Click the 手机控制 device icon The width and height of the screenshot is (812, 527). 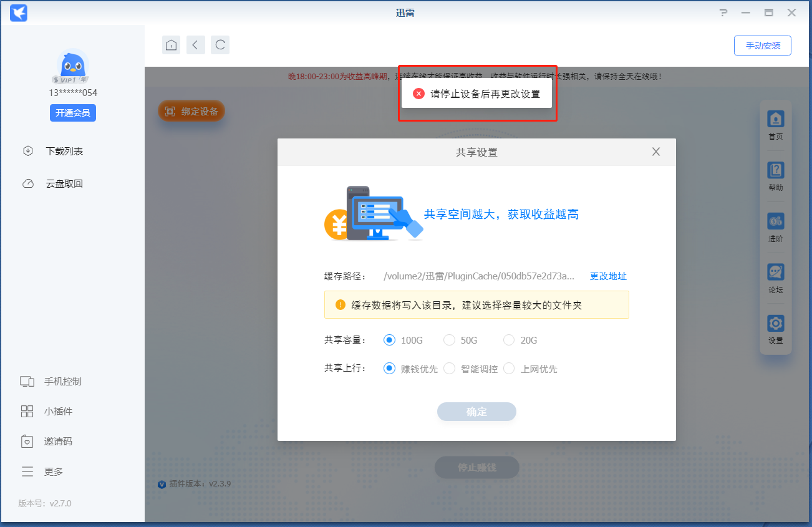tap(27, 381)
